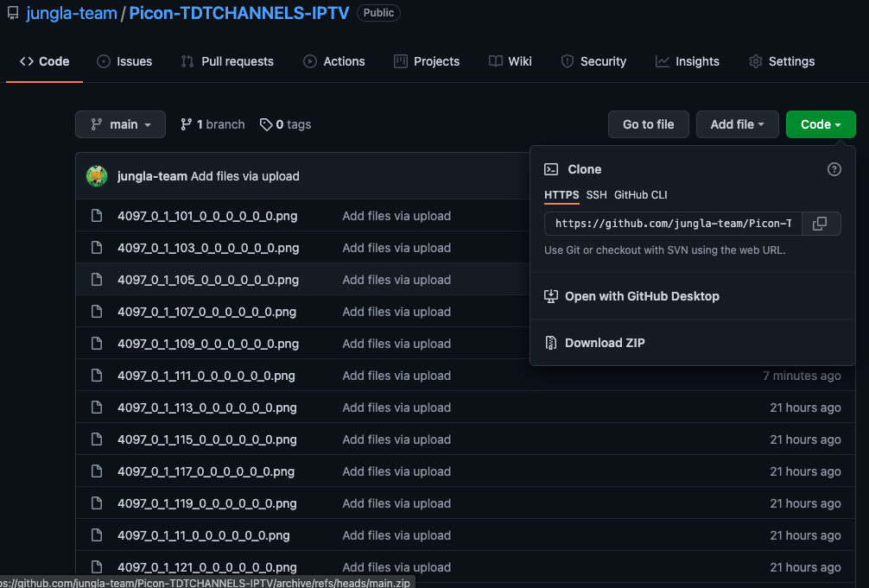Click the GitHub Desktop icon in Code menu

coord(551,296)
